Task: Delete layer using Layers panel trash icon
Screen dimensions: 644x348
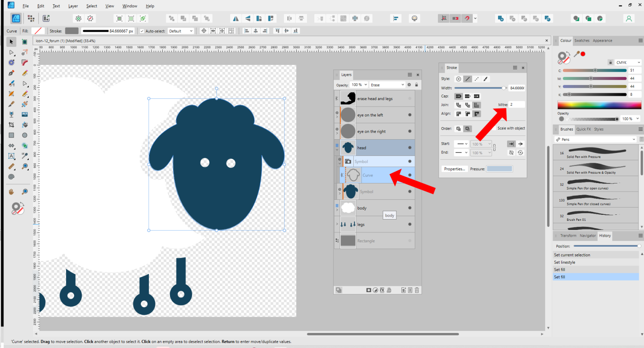Action: tap(417, 290)
